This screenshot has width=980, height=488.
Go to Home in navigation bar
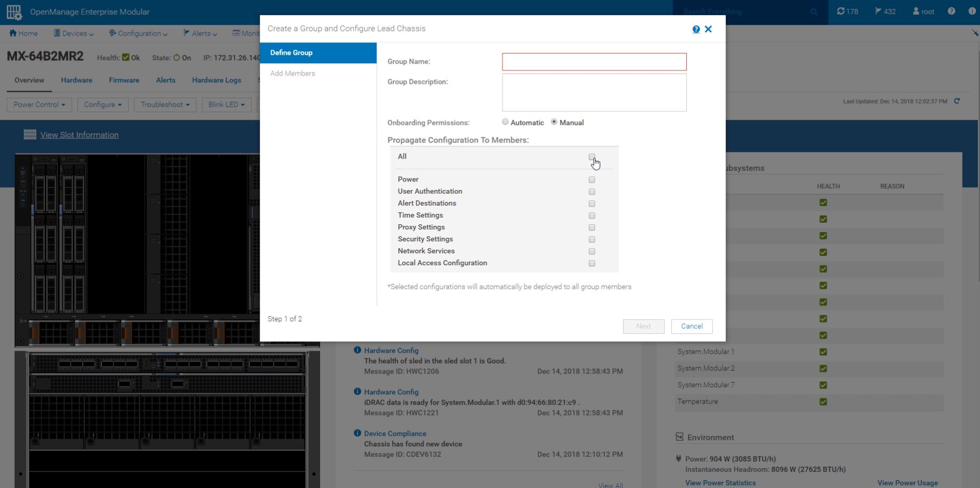pos(23,33)
